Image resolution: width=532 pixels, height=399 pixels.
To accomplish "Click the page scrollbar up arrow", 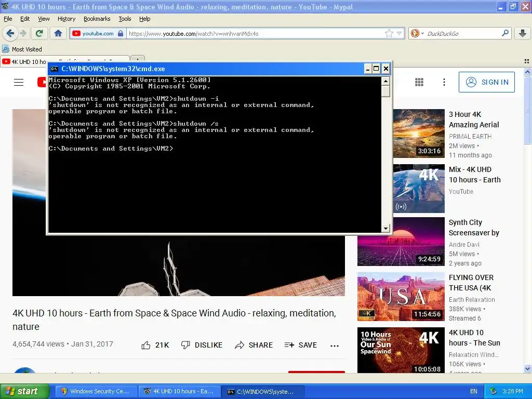I will click(527, 72).
